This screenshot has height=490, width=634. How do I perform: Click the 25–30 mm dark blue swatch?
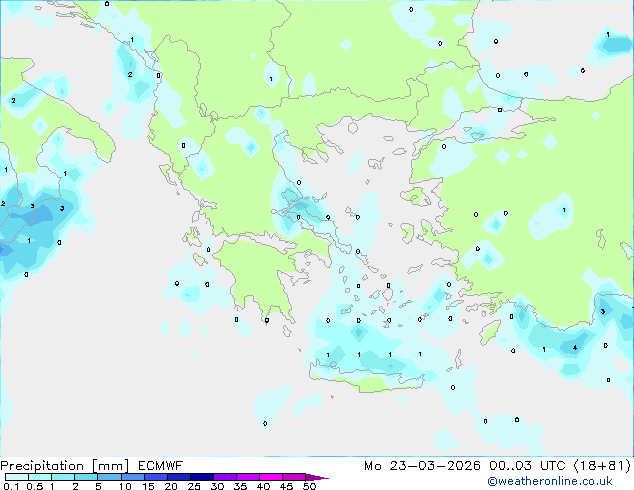tap(202, 477)
